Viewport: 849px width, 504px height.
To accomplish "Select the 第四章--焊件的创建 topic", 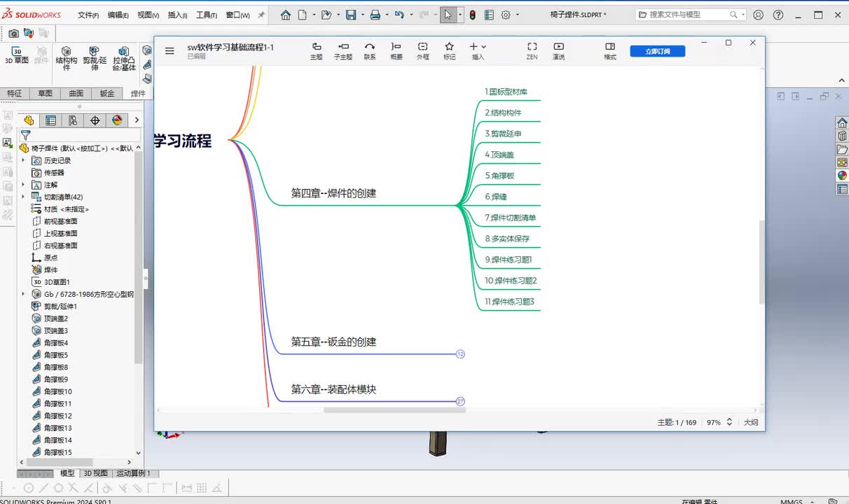I will click(x=333, y=193).
